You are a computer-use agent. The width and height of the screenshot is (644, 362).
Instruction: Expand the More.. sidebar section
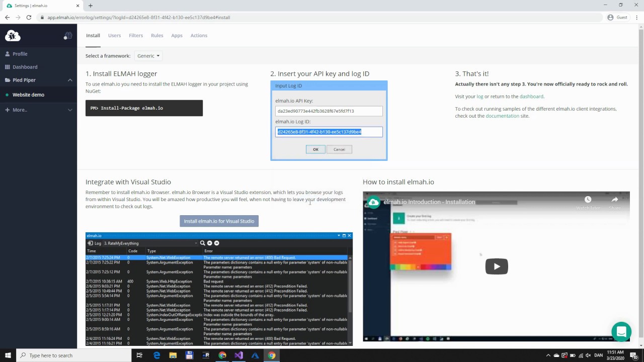[70, 110]
